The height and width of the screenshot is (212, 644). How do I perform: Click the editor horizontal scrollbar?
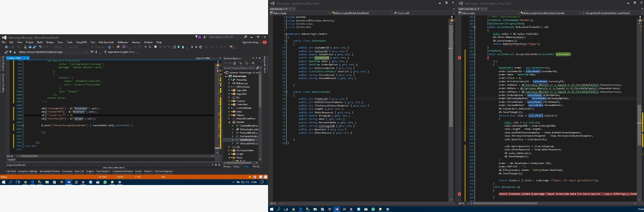pyautogui.click(x=117, y=156)
